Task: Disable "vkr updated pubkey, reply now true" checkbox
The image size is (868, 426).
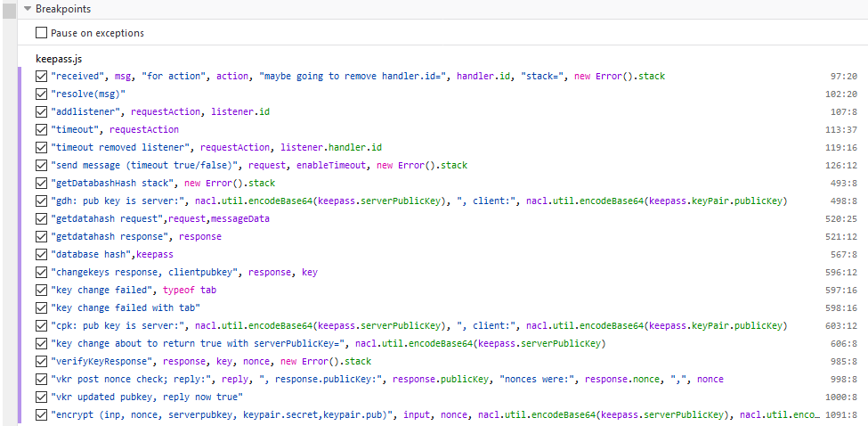Action: pos(41,397)
